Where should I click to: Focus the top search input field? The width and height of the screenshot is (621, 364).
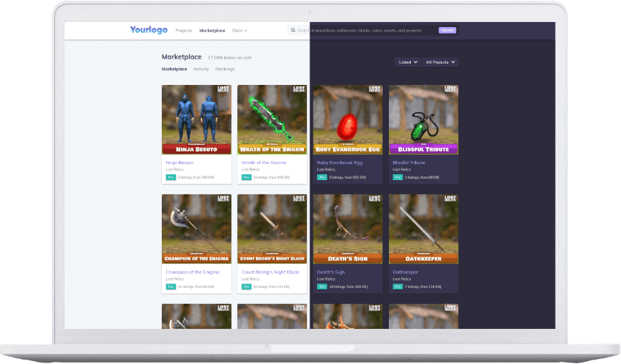pos(372,30)
